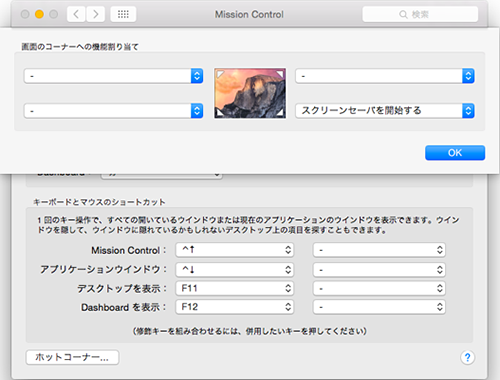This screenshot has height=380, width=500.
Task: Open the デスクトップを表示 F11 shortcut dropdown
Action: point(234,288)
